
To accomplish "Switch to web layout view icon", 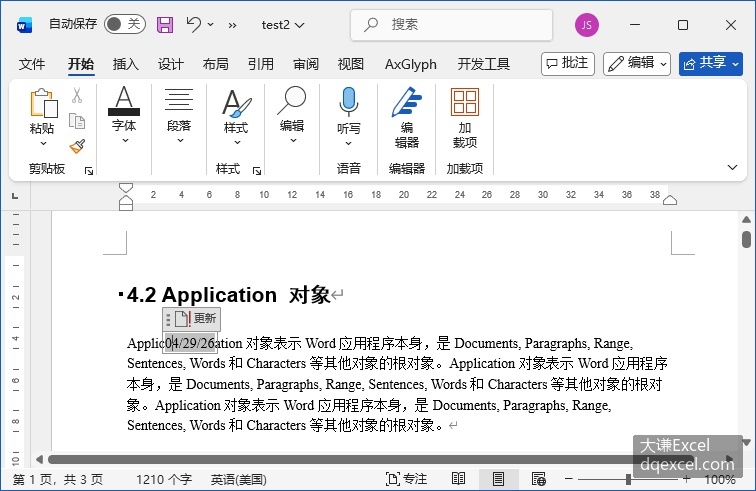I will (x=539, y=479).
